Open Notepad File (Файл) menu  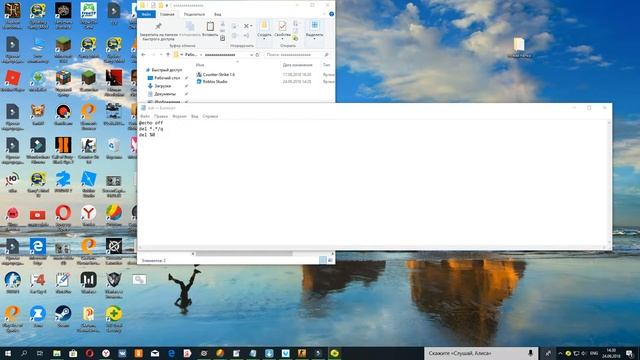(x=144, y=116)
